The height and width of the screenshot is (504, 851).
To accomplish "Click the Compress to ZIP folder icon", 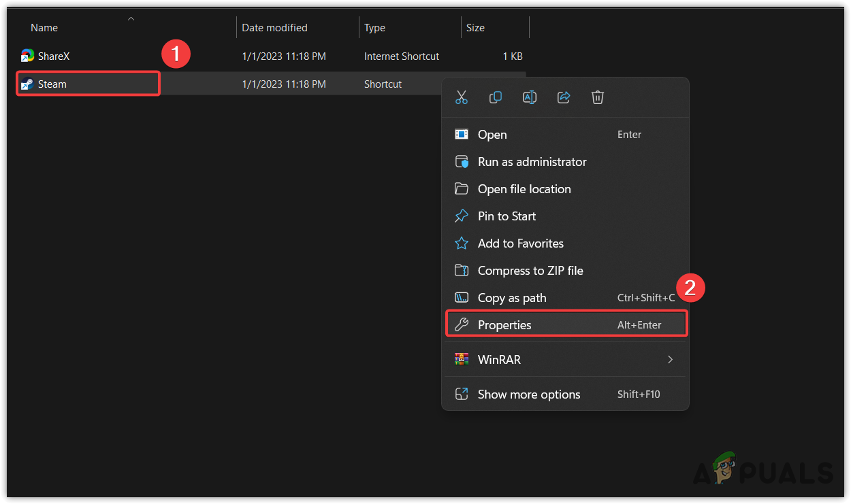I will (462, 271).
